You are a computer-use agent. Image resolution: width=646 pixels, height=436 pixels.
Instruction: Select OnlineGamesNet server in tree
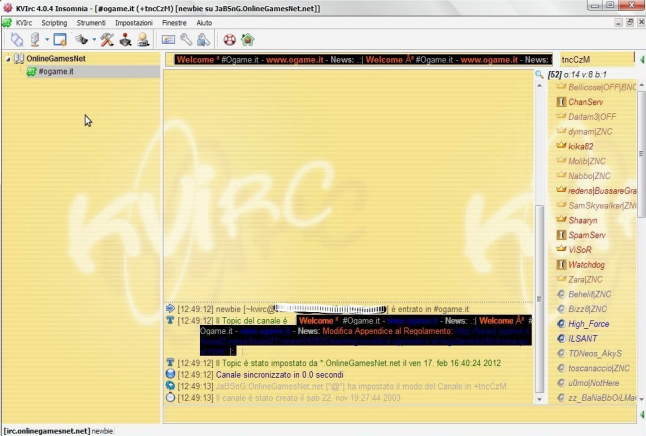(x=56, y=59)
